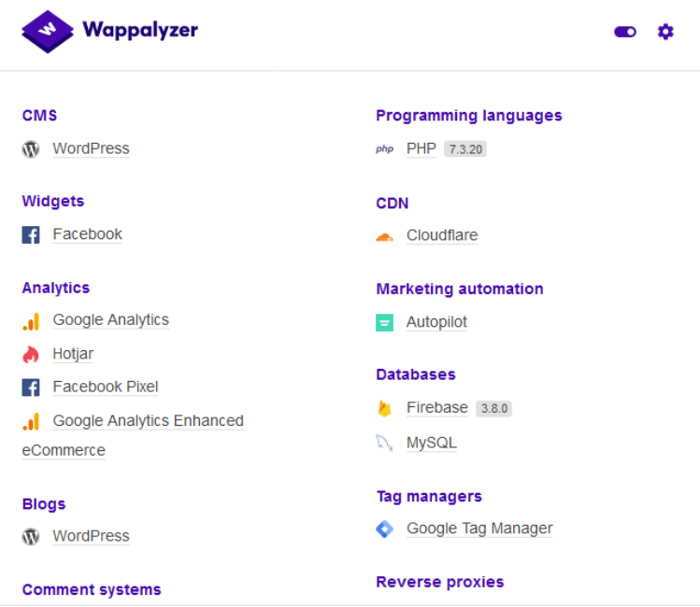The image size is (700, 607).
Task: Select the Programming languages category heading
Action: point(469,116)
